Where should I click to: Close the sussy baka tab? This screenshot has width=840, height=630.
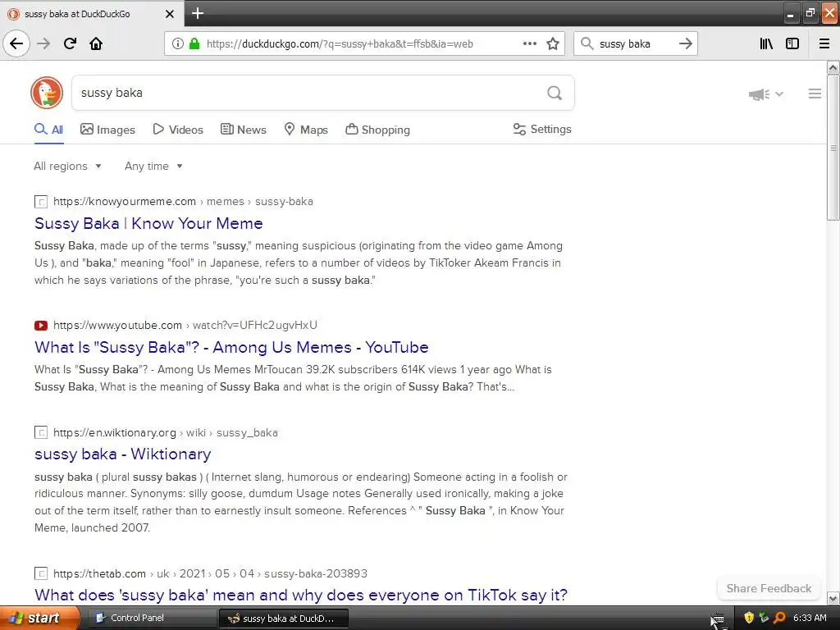click(x=169, y=14)
